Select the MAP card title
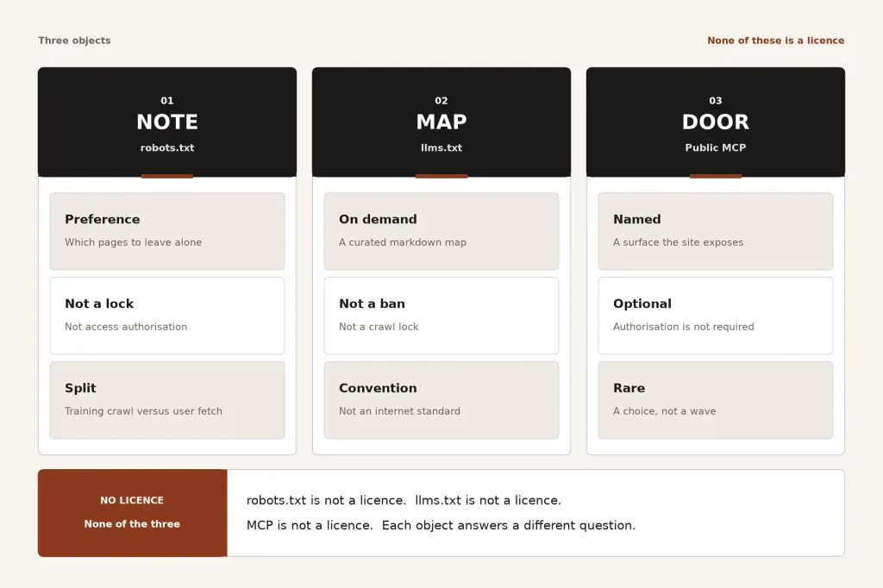Image resolution: width=883 pixels, height=588 pixels. point(441,122)
